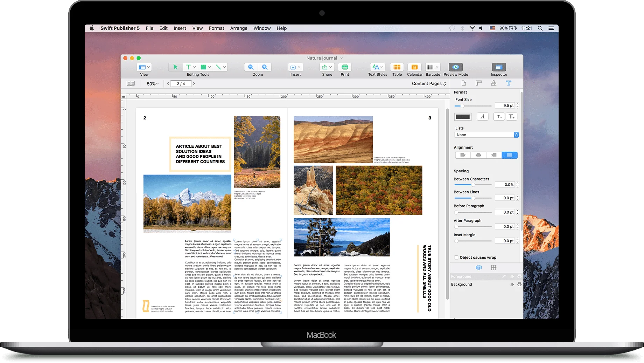Set text alignment to justified
The height and width of the screenshot is (363, 644).
click(x=510, y=155)
